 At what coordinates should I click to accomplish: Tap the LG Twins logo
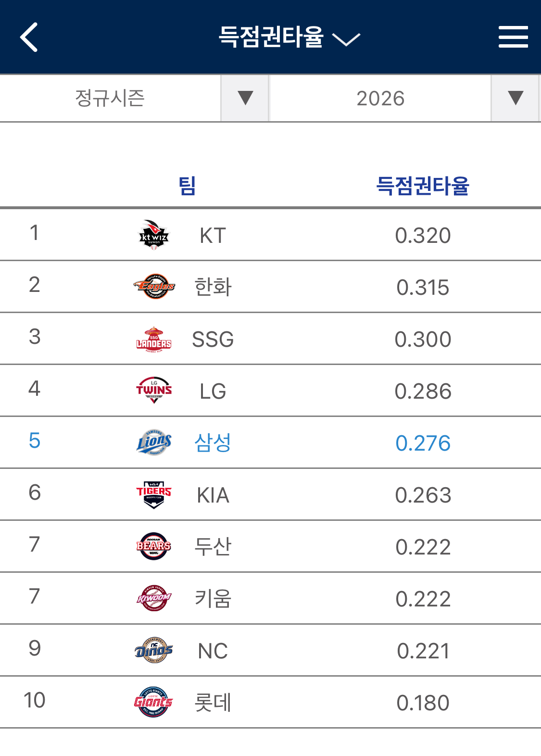[x=154, y=391]
